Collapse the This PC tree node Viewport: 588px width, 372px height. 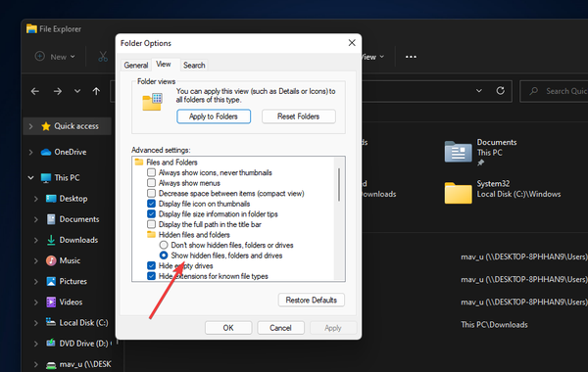point(30,178)
